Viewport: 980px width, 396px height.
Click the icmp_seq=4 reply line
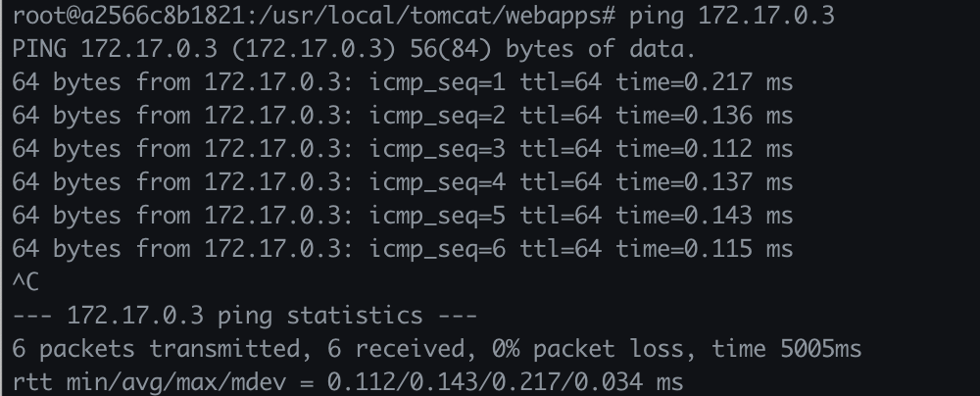click(x=402, y=182)
